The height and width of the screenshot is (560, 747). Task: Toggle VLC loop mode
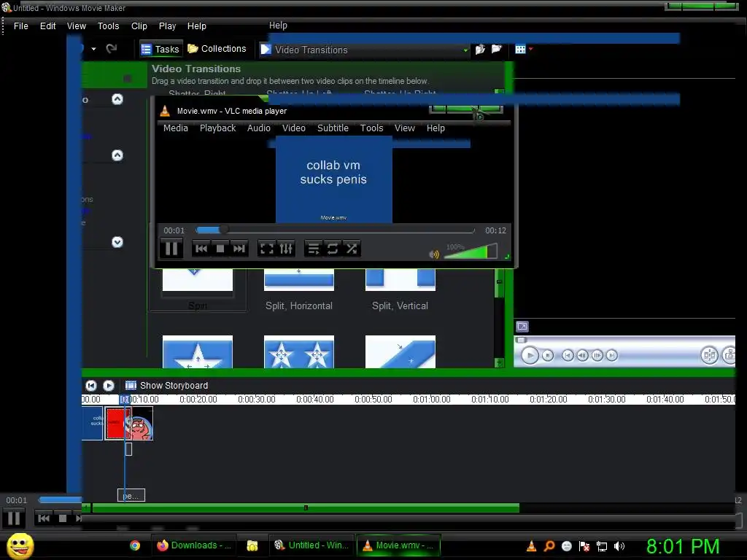(333, 249)
